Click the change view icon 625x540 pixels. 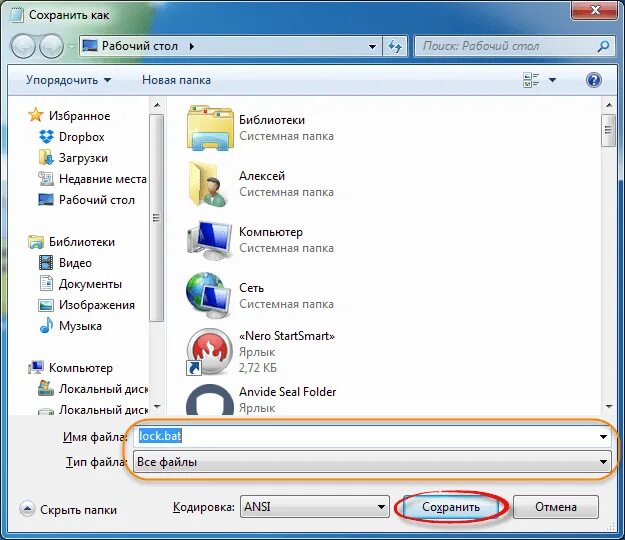(x=531, y=80)
